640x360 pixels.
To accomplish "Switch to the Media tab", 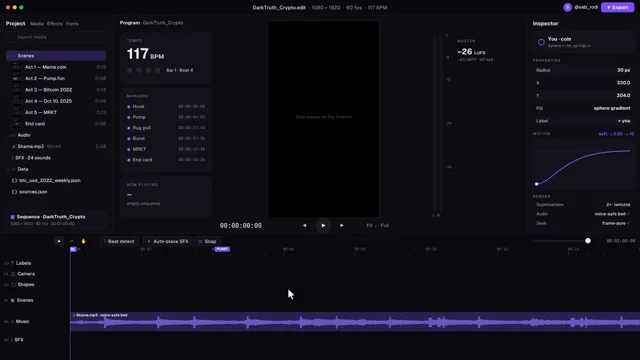I will [x=37, y=24].
